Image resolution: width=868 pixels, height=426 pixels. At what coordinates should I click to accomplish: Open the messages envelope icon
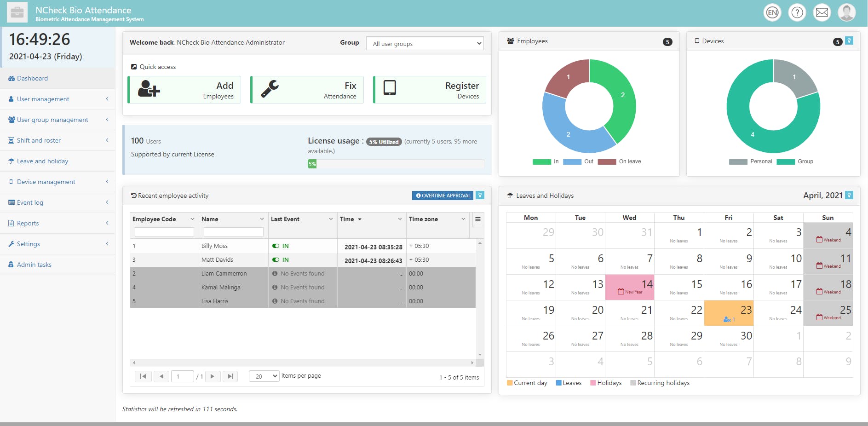pos(822,12)
